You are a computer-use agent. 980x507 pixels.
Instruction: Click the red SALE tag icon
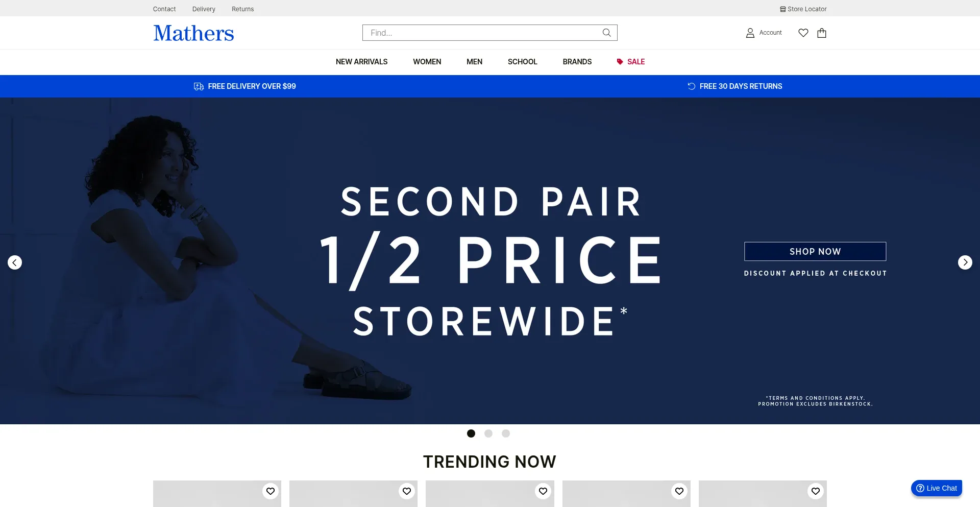coord(620,62)
